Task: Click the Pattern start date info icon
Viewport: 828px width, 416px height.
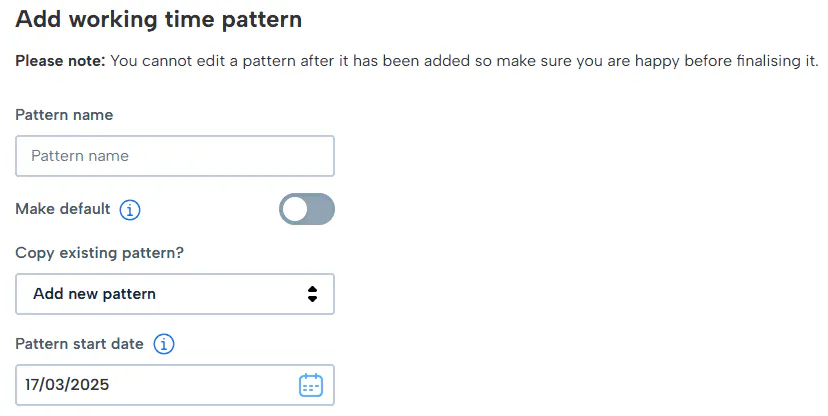Action: [x=164, y=344]
